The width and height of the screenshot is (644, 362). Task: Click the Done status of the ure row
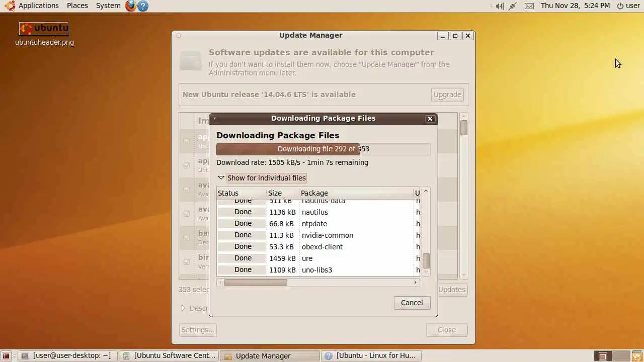(243, 258)
